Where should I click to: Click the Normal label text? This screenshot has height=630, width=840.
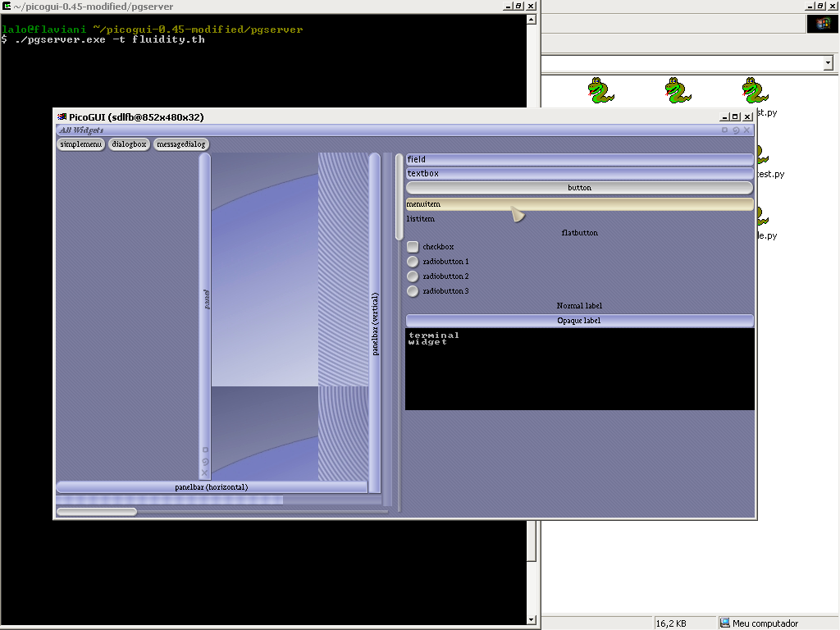579,306
